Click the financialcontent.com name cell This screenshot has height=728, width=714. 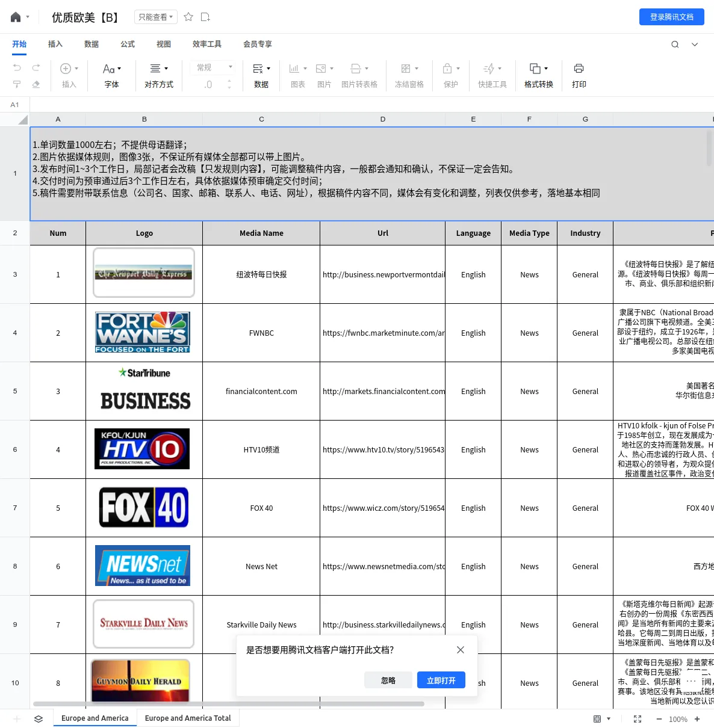(261, 391)
